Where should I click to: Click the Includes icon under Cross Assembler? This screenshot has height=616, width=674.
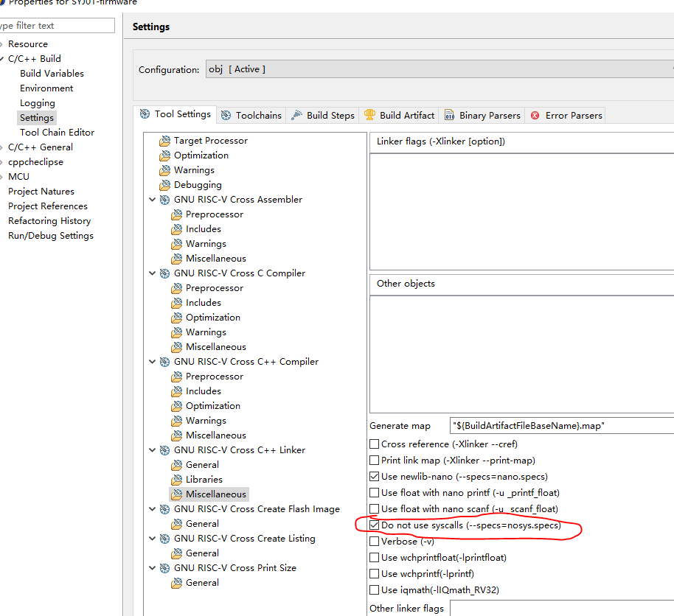(x=177, y=229)
